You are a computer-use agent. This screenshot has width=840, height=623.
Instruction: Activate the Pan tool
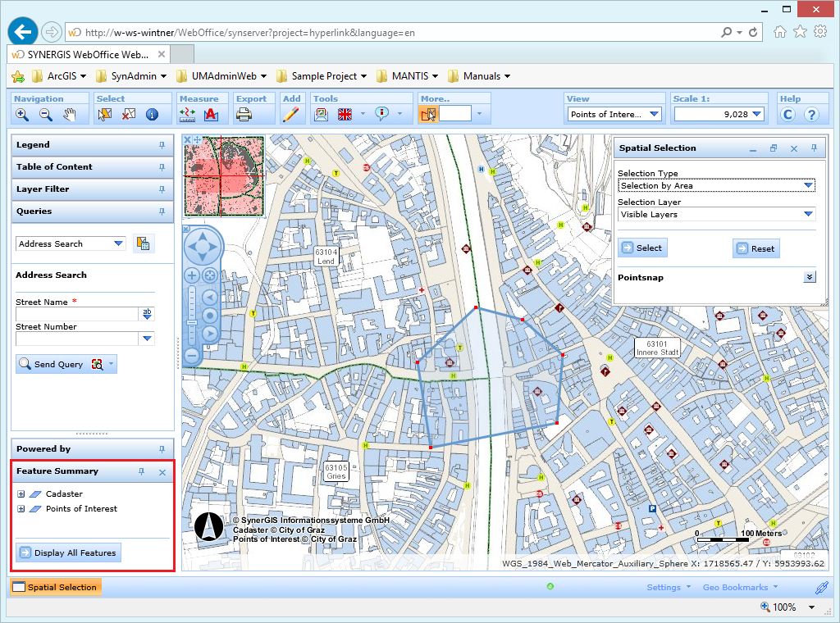69,115
